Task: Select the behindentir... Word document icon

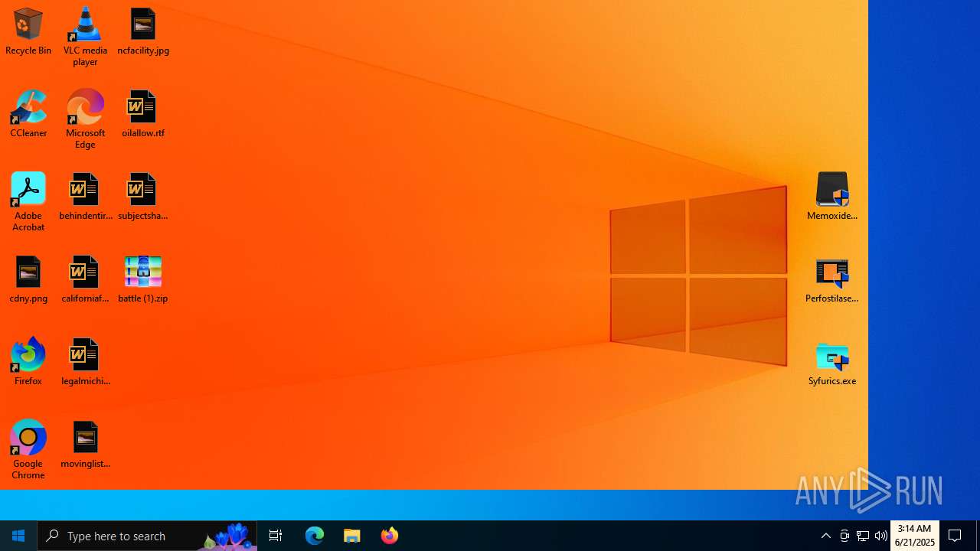Action: (x=85, y=197)
